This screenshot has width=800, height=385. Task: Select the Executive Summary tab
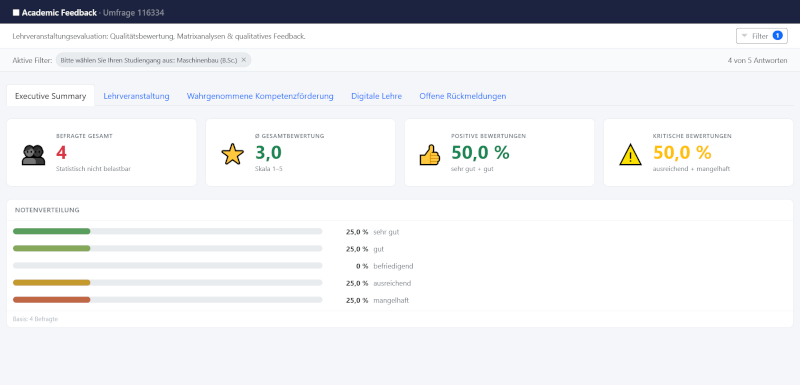pyautogui.click(x=51, y=96)
